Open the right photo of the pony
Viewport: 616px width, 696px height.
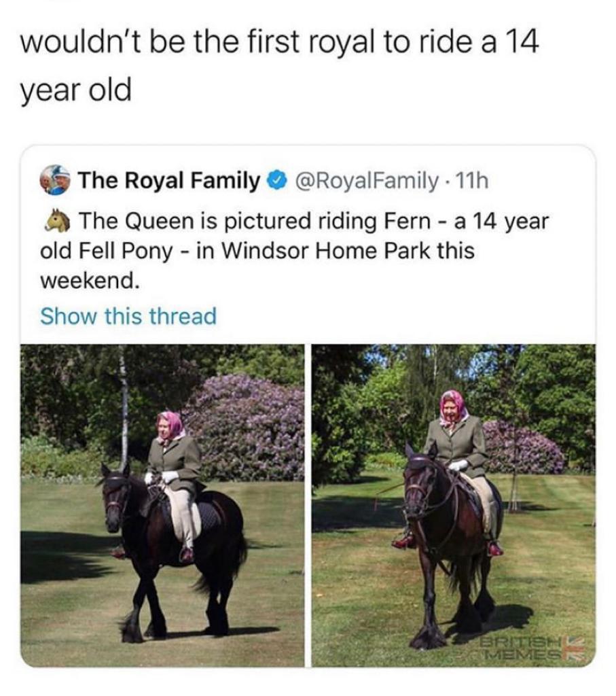tap(453, 505)
